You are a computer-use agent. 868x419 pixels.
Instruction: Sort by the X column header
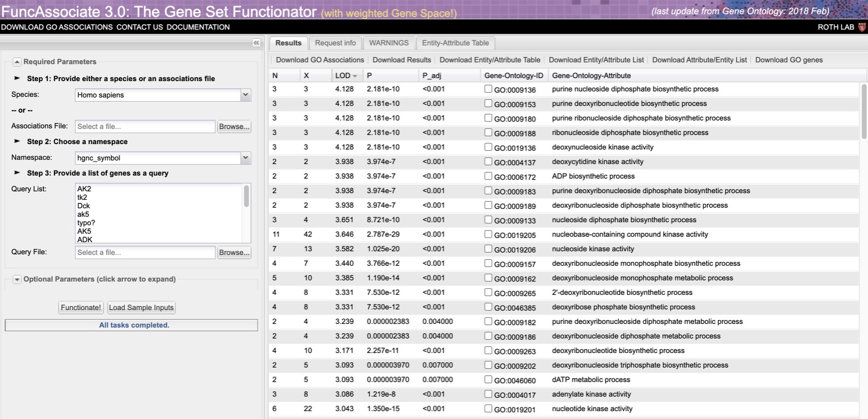click(316, 76)
